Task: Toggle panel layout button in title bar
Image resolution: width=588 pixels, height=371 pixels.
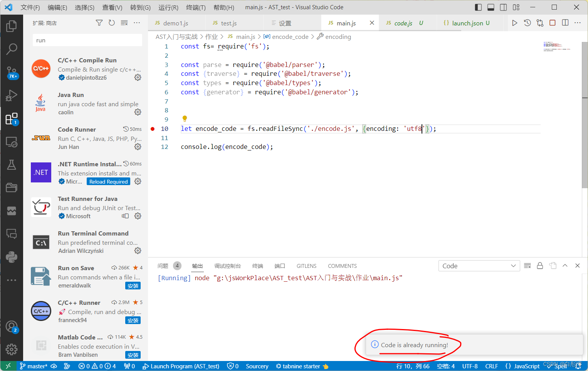Action: (491, 7)
